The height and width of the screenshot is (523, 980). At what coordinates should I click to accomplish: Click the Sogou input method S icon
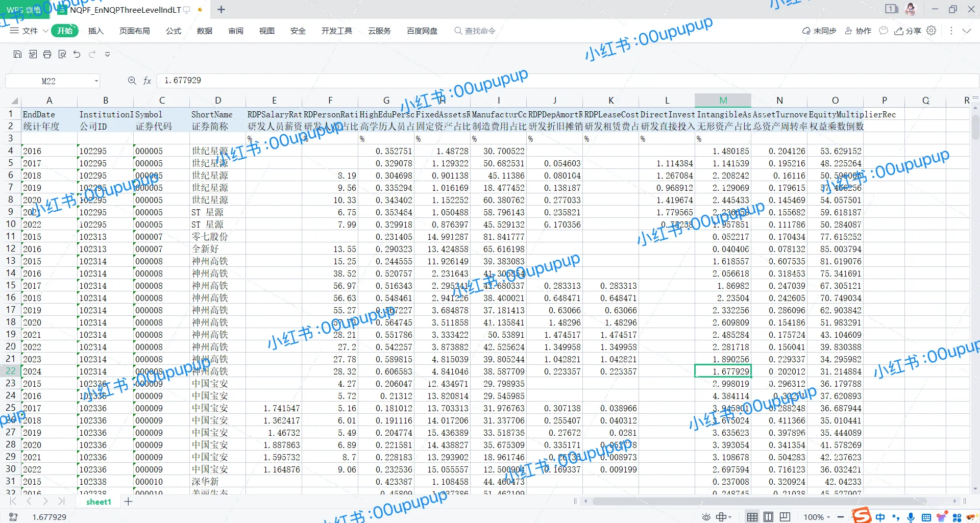coord(862,515)
